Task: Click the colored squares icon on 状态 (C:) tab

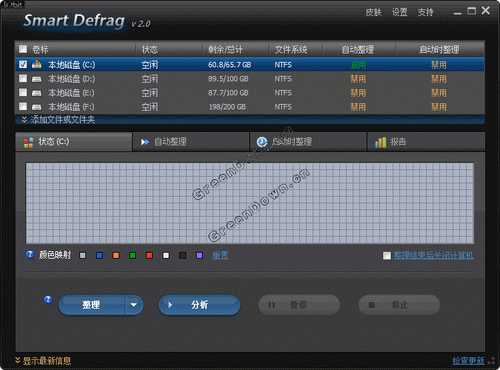Action: (29, 142)
